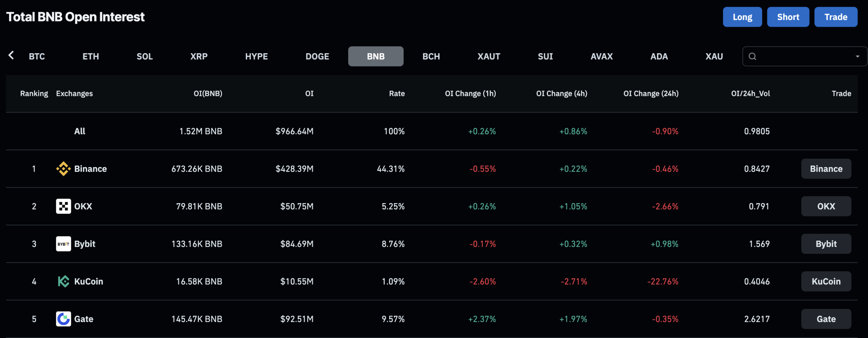Screen dimensions: 868x338
Task: Click the Gate trade button
Action: [x=826, y=319]
